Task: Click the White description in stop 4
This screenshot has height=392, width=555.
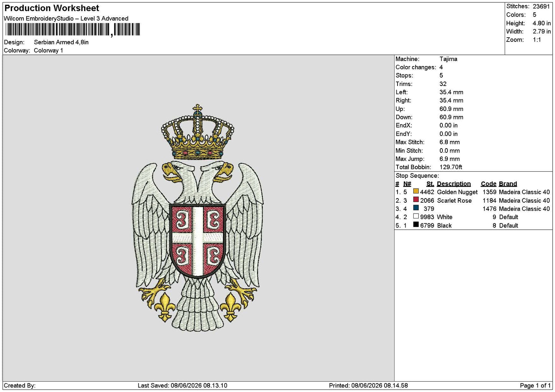Action: pos(444,217)
